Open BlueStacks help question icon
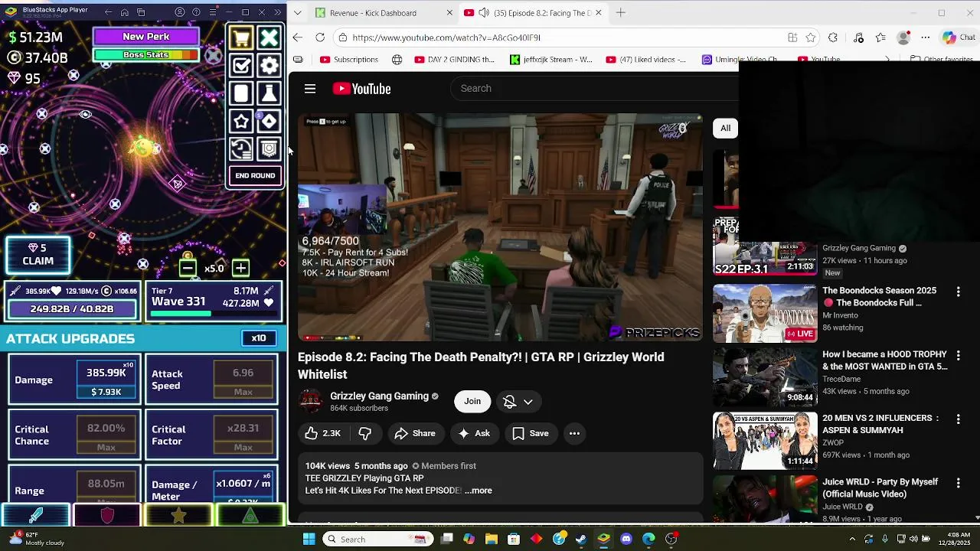Image resolution: width=980 pixels, height=551 pixels. coord(196,12)
